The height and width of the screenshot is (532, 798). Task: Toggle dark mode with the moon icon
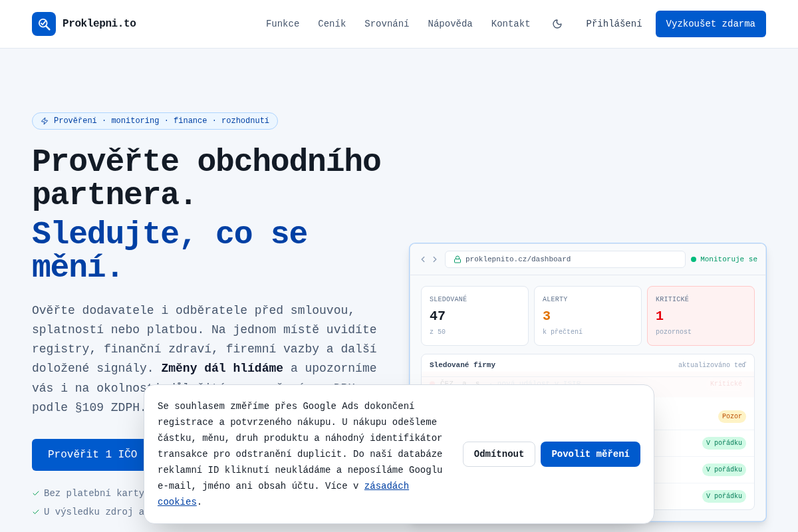tap(557, 24)
